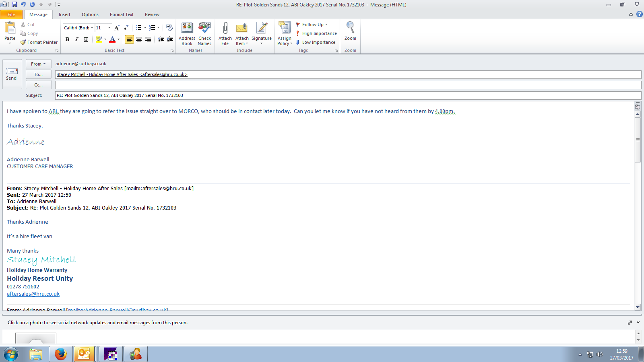Apply the red font color swatch
644x362 pixels.
(x=112, y=39)
